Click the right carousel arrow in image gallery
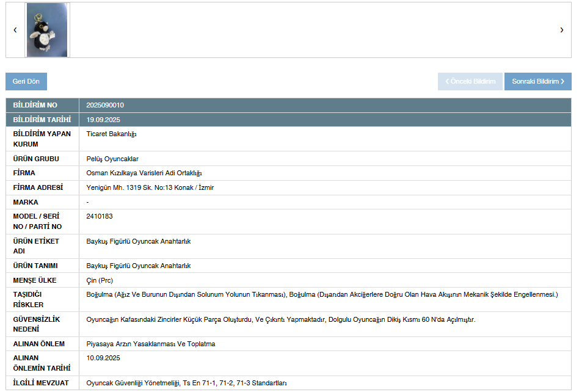579x392 pixels. click(561, 30)
